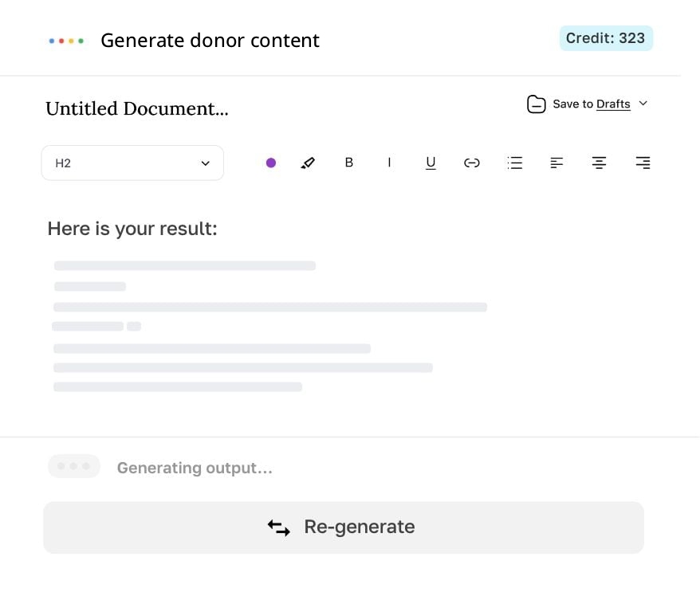Apply a bulleted list to the text

514,163
